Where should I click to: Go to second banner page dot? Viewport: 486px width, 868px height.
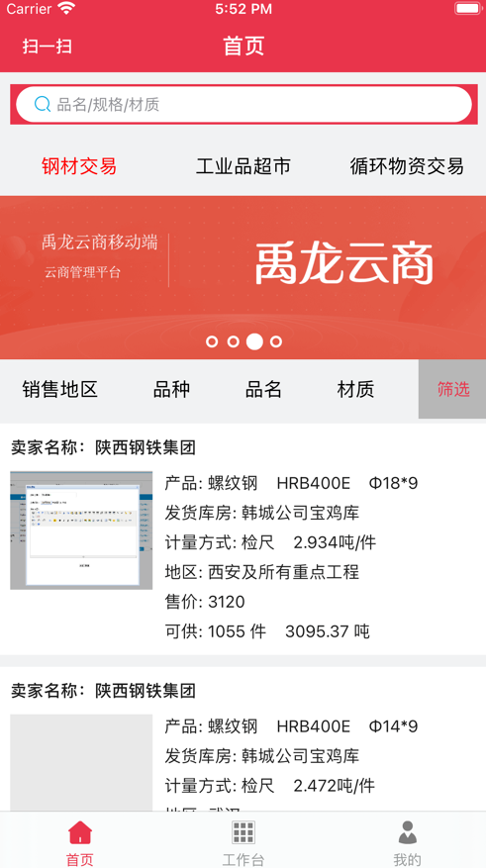point(233,341)
